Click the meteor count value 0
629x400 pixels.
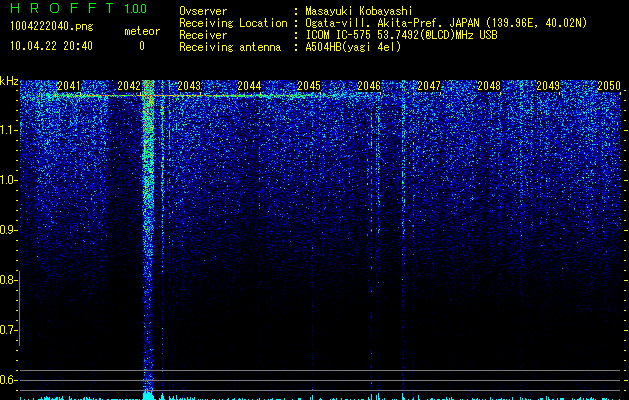point(142,46)
